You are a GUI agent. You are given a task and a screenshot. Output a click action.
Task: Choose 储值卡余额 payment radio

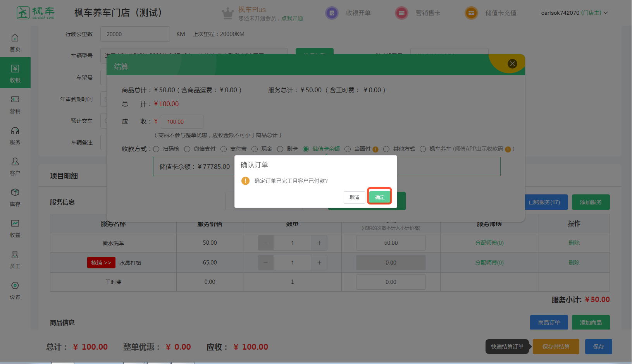click(x=306, y=149)
